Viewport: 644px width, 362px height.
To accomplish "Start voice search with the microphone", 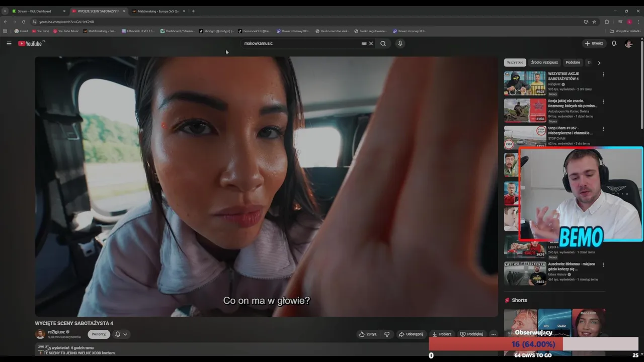I will pyautogui.click(x=400, y=43).
